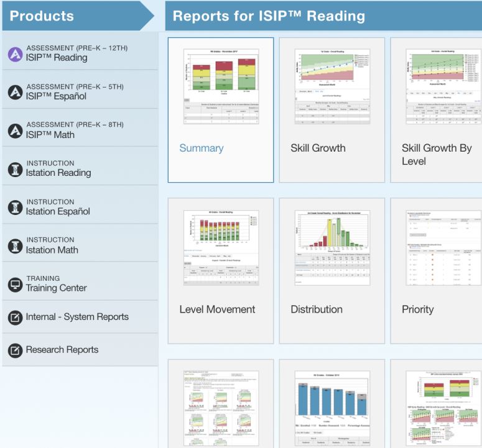The image size is (482, 448).
Task: Click the Reports for ISIP Reading heading
Action: 269,16
